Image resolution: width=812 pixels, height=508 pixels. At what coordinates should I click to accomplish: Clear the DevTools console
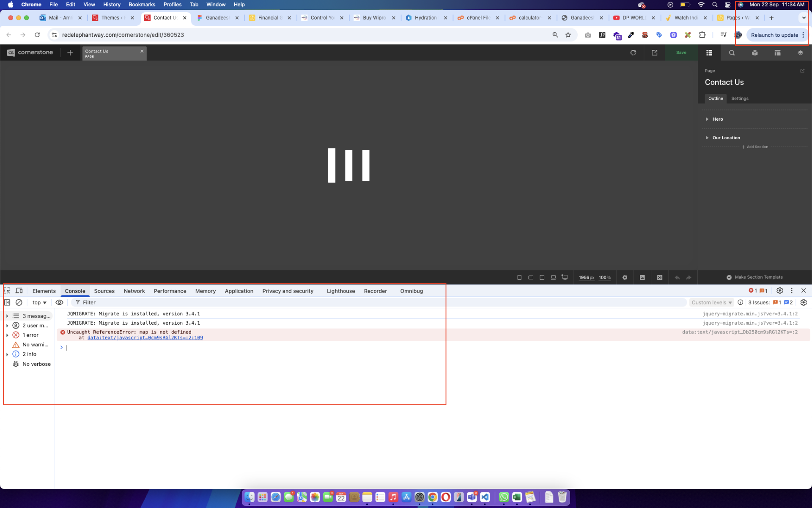coord(19,302)
